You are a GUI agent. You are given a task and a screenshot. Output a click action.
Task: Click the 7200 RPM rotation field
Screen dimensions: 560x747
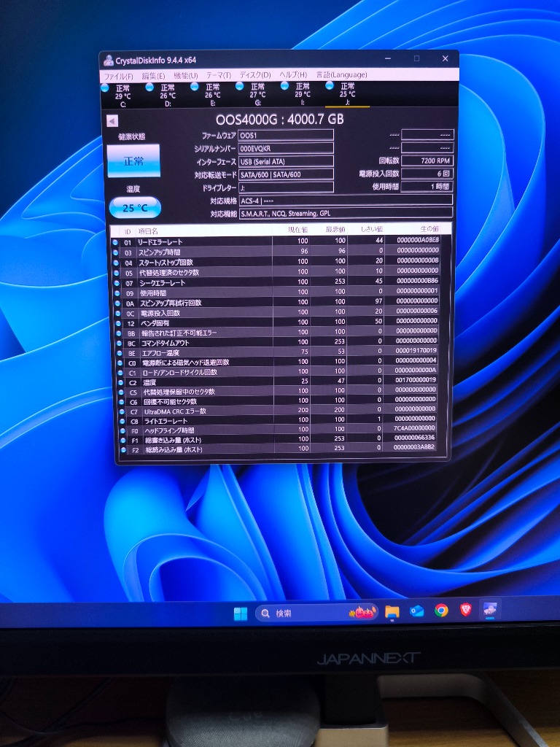427,160
